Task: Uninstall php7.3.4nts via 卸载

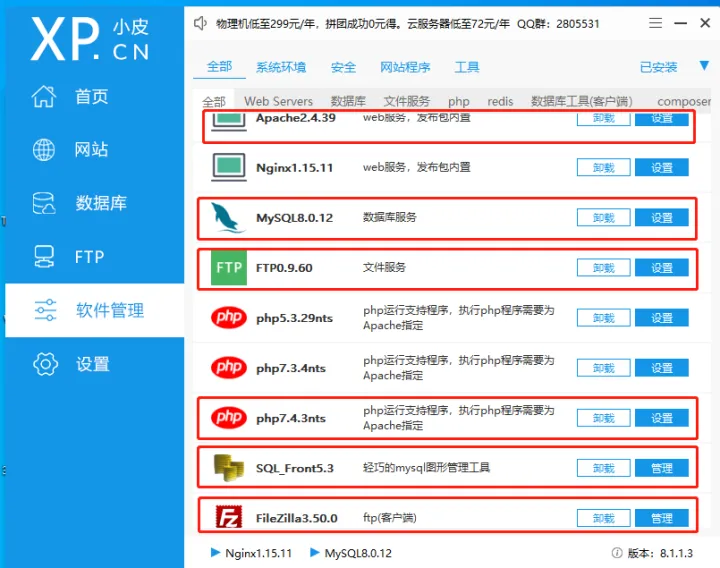Action: click(603, 368)
